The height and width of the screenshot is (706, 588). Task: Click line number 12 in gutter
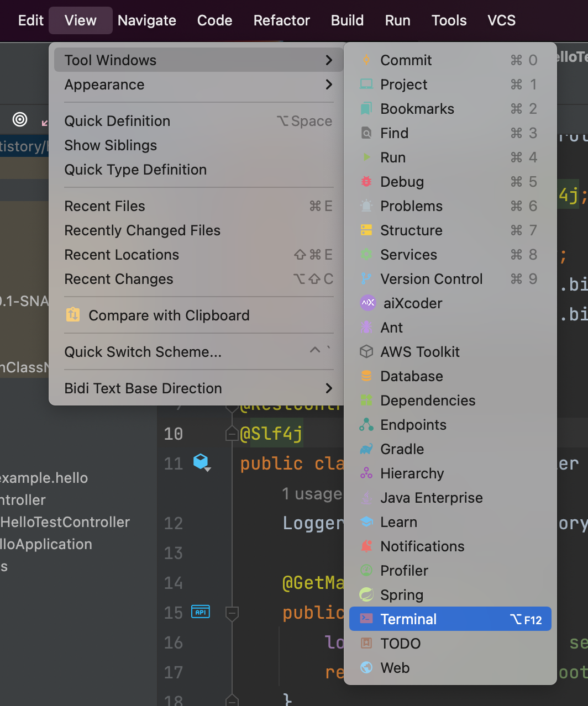tap(174, 523)
